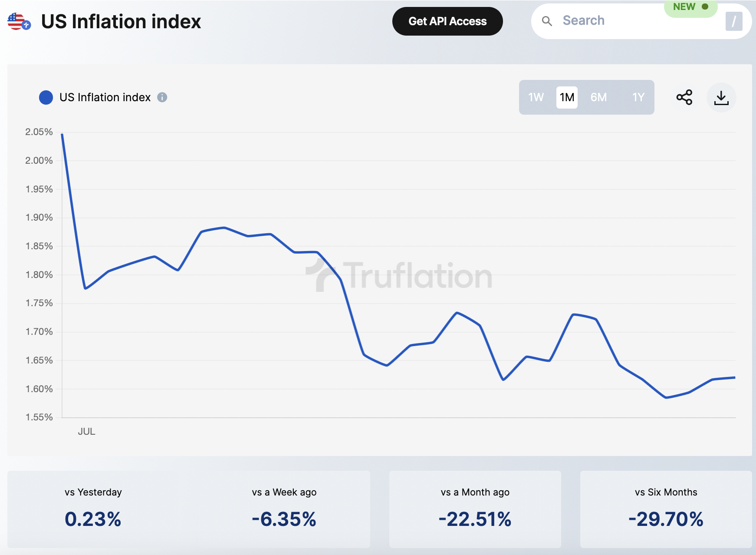
Task: Show the 1Y time range
Action: (638, 97)
